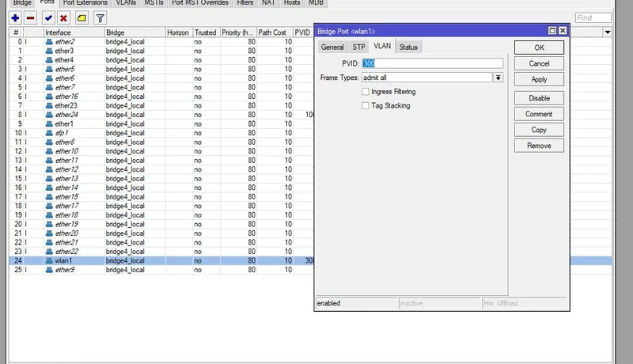Click the port icon beside ether24
This screenshot has width=633, height=364.
(x=49, y=115)
